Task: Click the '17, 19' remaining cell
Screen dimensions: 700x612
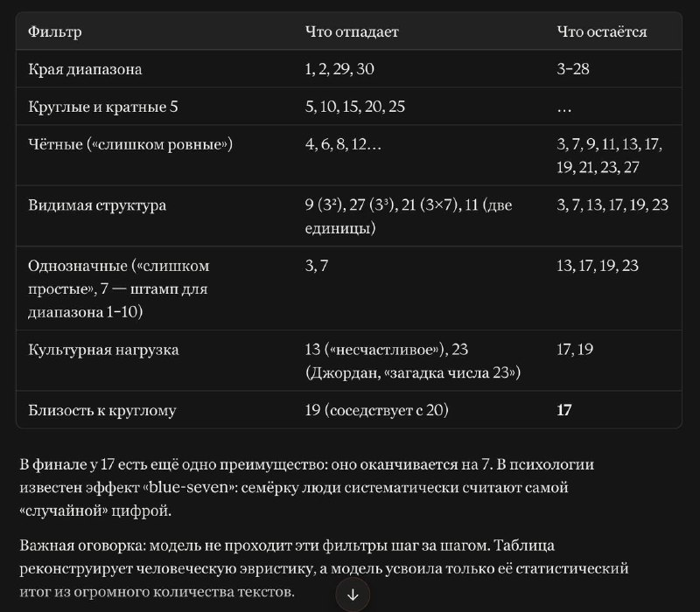Action: click(x=575, y=349)
